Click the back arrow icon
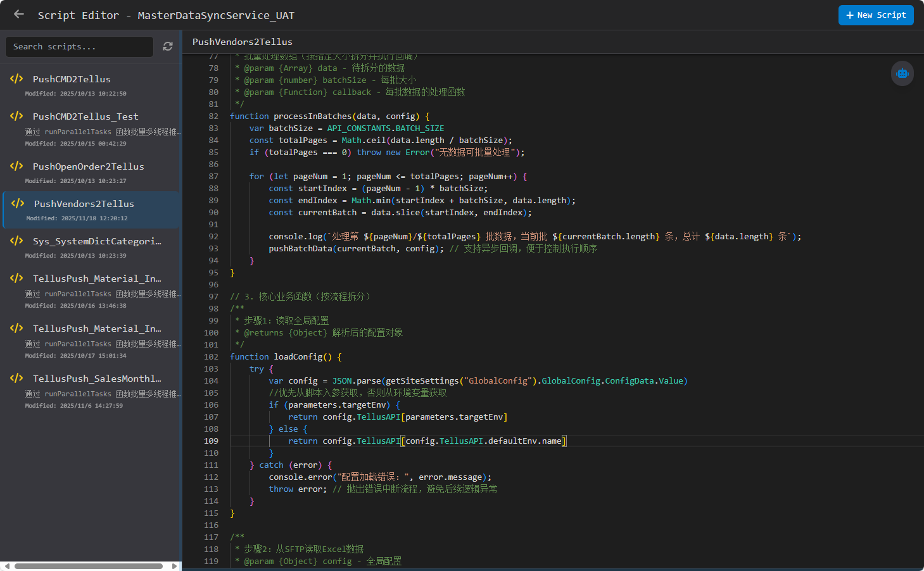The width and height of the screenshot is (924, 571). 19,15
